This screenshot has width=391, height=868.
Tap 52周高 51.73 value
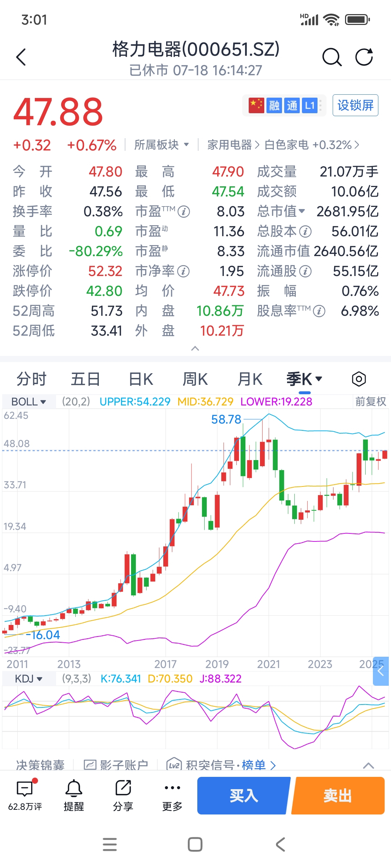tap(106, 311)
